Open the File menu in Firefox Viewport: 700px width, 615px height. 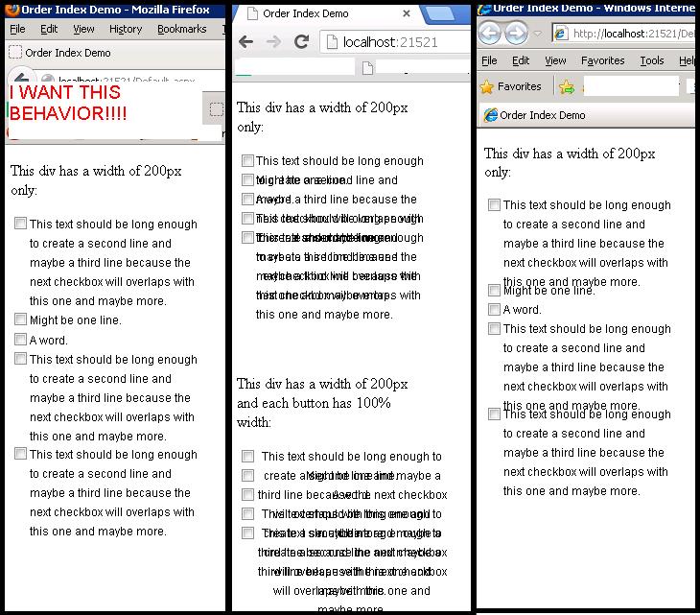point(17,29)
